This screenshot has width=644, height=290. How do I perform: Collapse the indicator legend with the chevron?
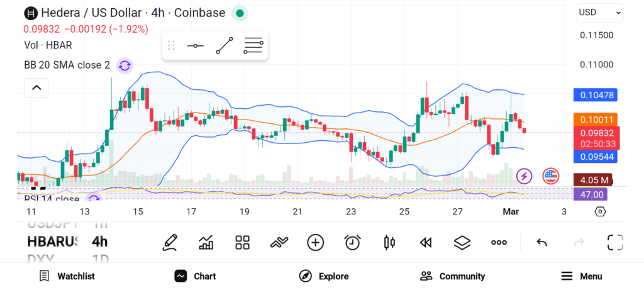(x=36, y=87)
